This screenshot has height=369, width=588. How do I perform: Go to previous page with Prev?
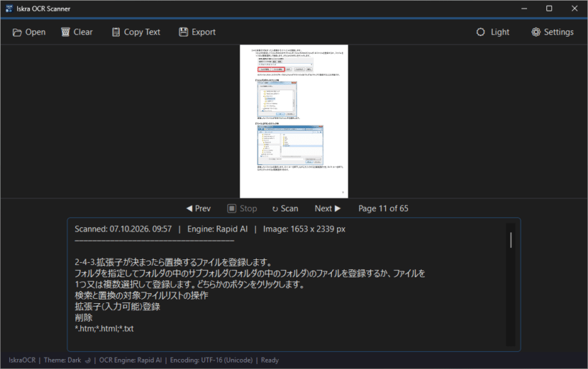pos(199,209)
